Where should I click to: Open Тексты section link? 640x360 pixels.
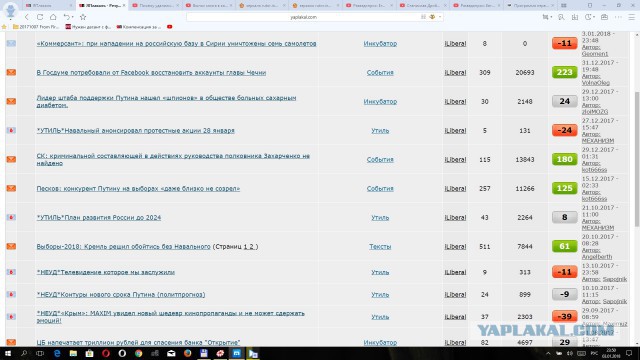(380, 246)
